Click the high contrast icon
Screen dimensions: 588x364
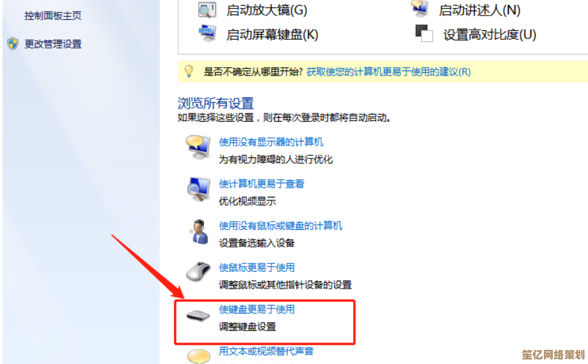pos(424,33)
